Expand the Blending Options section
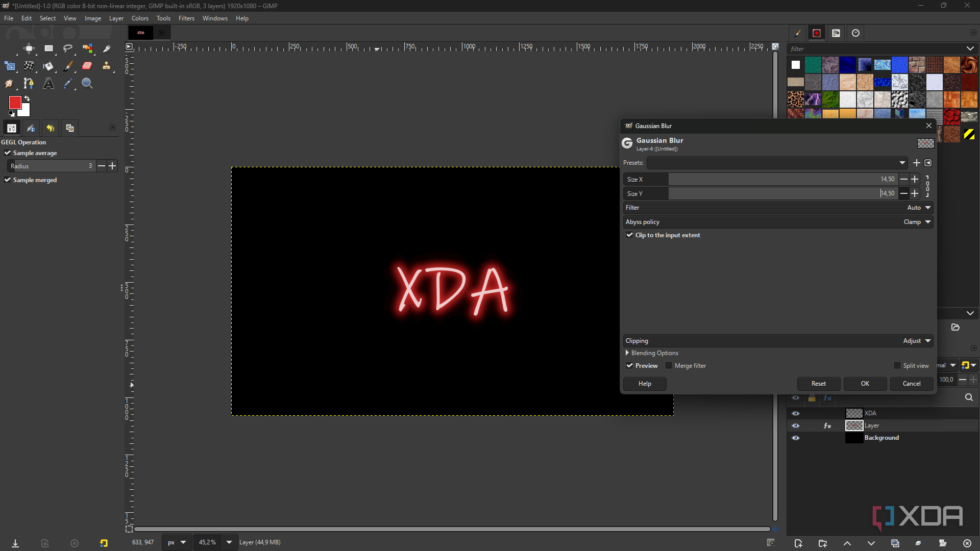 [627, 353]
